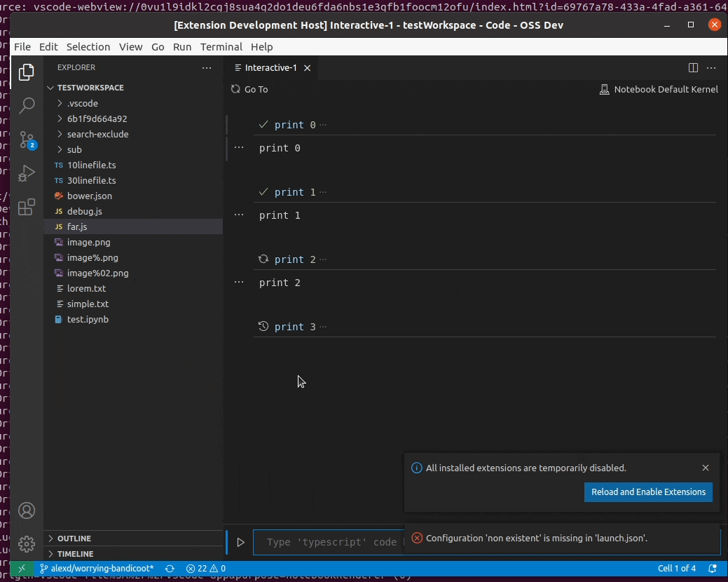
Task: Expand the 6b1f9d664a92 folder
Action: (x=133, y=119)
